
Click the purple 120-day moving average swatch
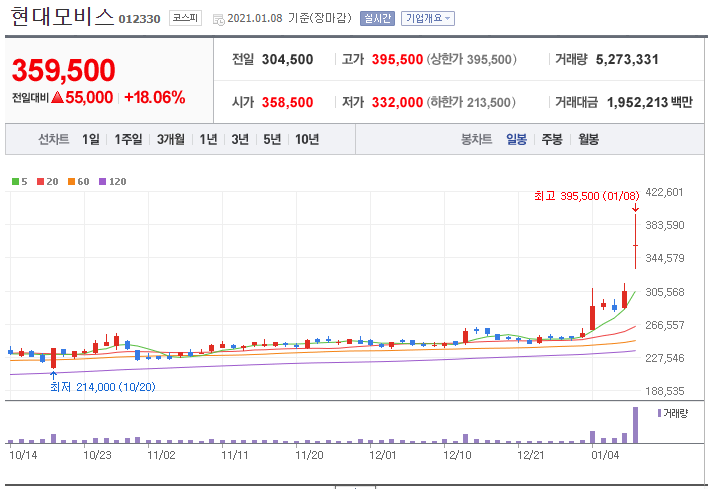102,182
